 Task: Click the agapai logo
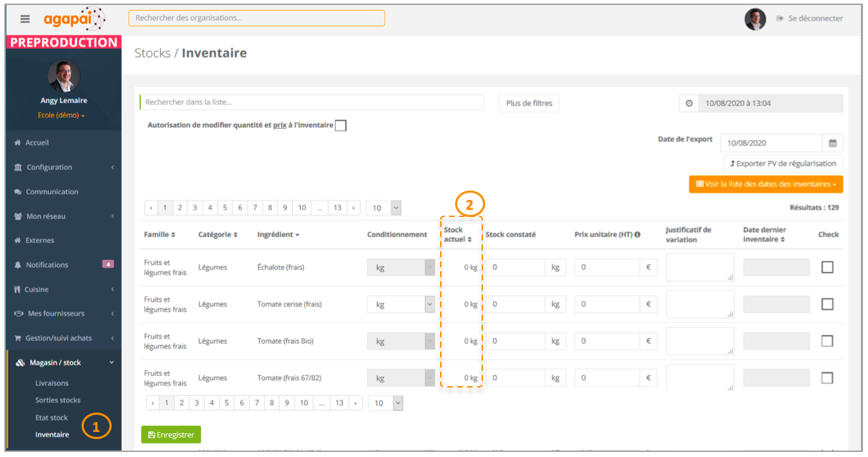pyautogui.click(x=73, y=18)
